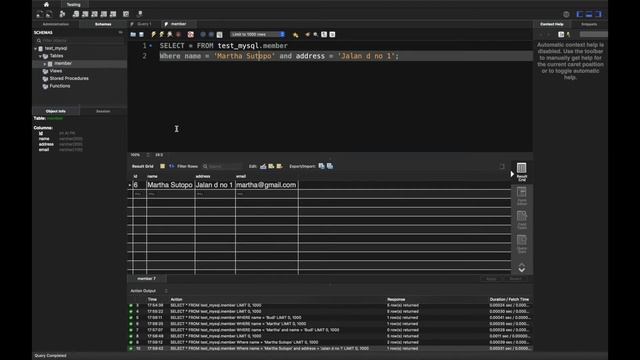640x360 pixels.
Task: Toggle invisible characters display icon
Action: [324, 35]
